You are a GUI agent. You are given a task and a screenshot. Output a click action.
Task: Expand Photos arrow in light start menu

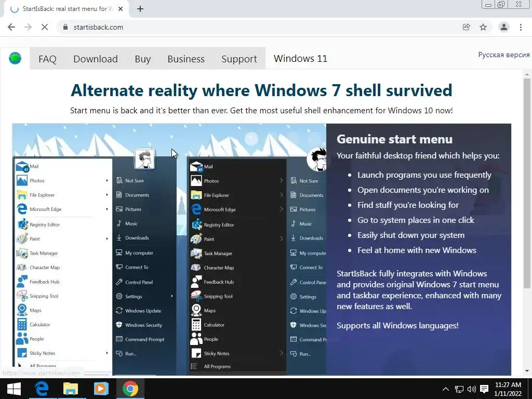(x=107, y=180)
